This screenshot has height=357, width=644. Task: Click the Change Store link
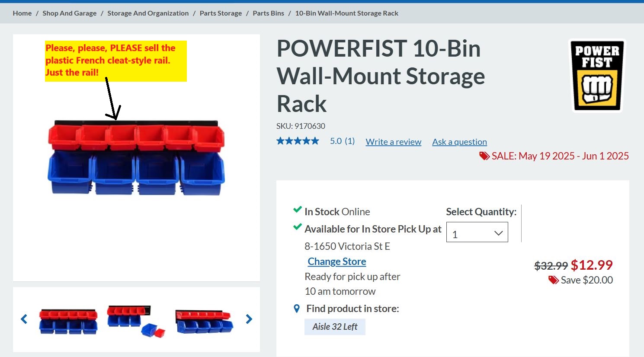point(336,261)
